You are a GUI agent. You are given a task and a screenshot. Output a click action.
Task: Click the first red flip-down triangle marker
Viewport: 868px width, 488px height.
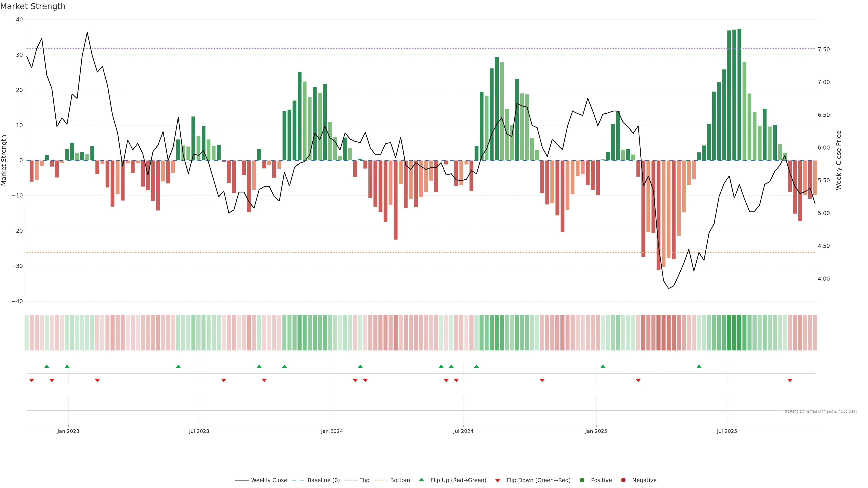32,380
